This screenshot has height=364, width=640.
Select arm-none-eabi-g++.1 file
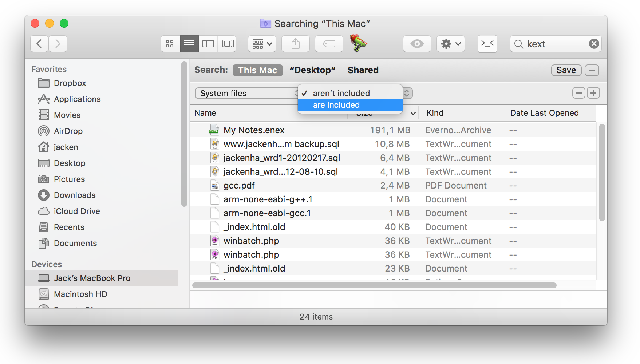tap(393, 199)
